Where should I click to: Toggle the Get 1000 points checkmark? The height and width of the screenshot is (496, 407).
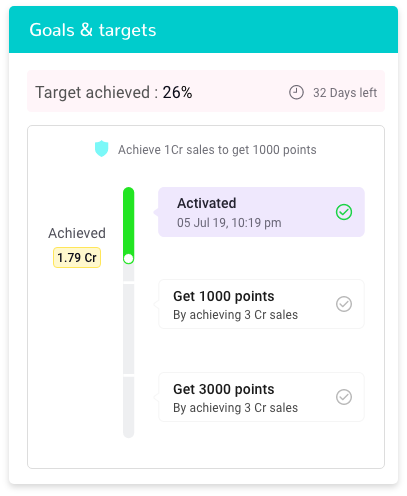click(344, 304)
